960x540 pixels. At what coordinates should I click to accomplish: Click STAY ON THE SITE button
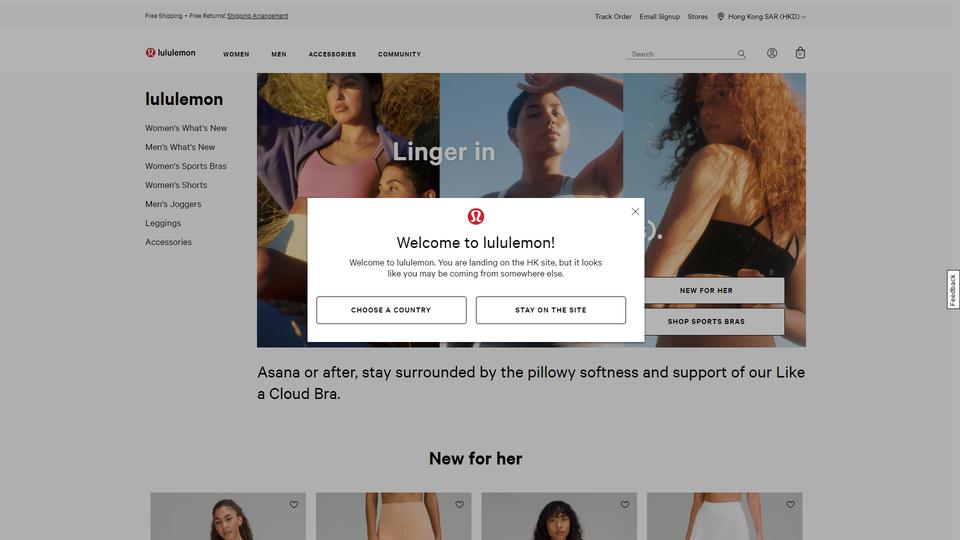pos(550,310)
